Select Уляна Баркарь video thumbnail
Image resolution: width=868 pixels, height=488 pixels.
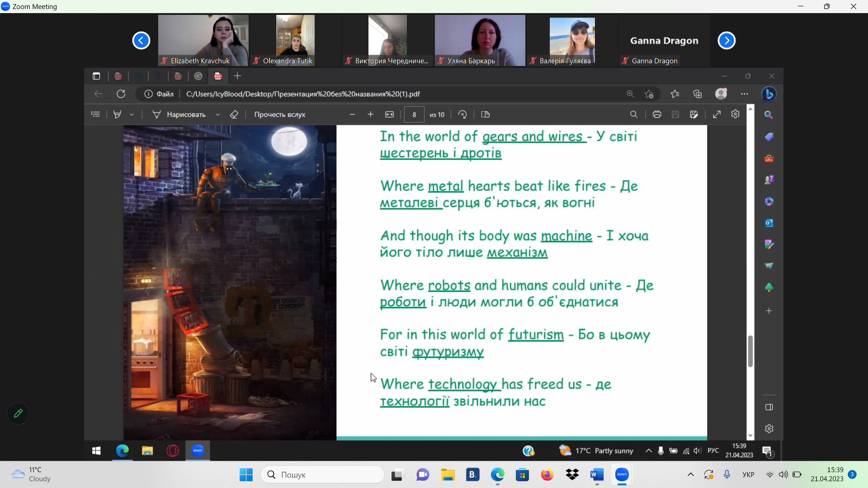tap(480, 41)
